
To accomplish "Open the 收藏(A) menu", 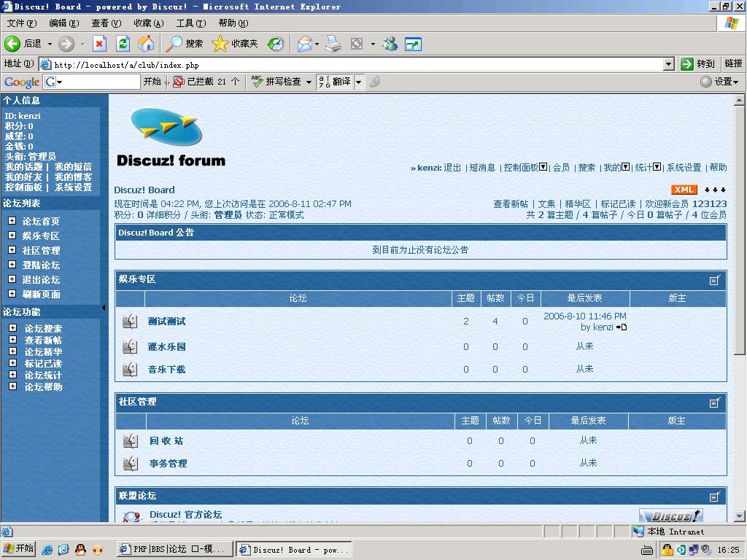I will (149, 23).
